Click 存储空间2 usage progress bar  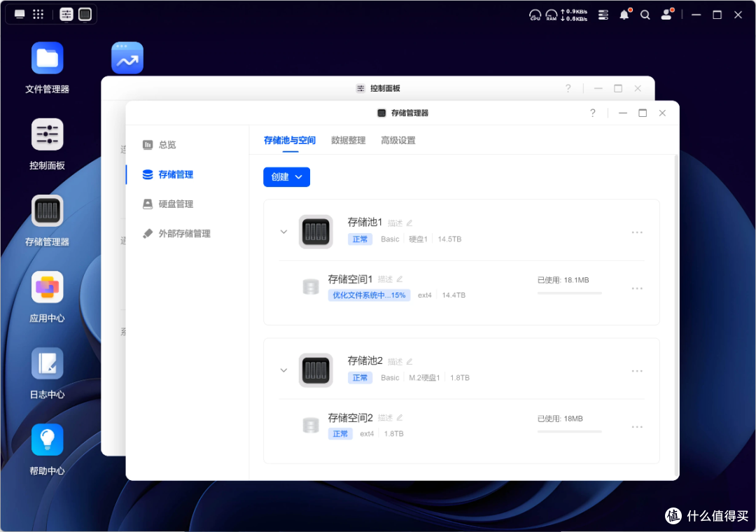tap(569, 431)
